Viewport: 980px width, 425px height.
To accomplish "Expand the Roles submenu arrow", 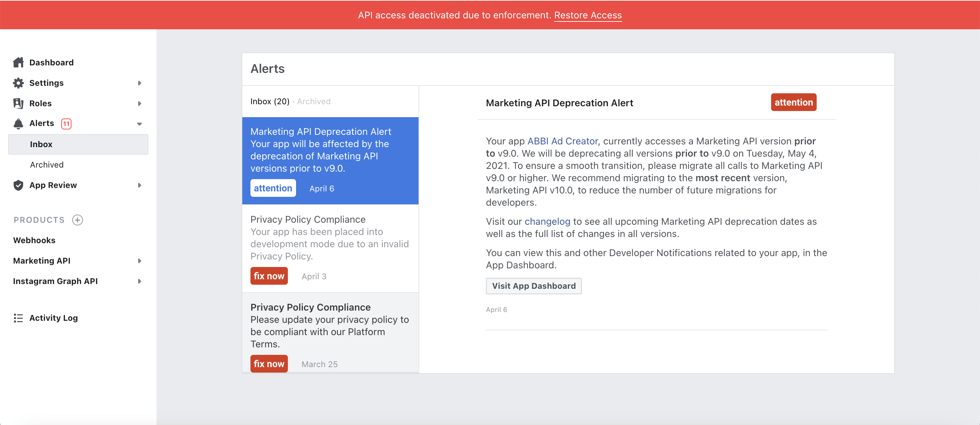I will click(140, 103).
